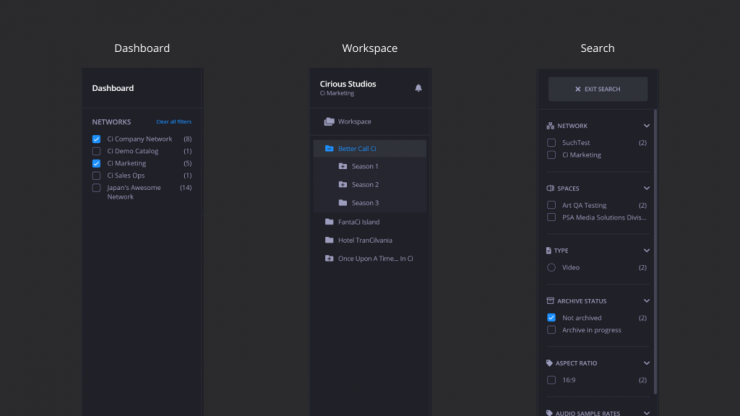This screenshot has height=416, width=740.
Task: Collapse the Network filter section chevron
Action: 646,126
